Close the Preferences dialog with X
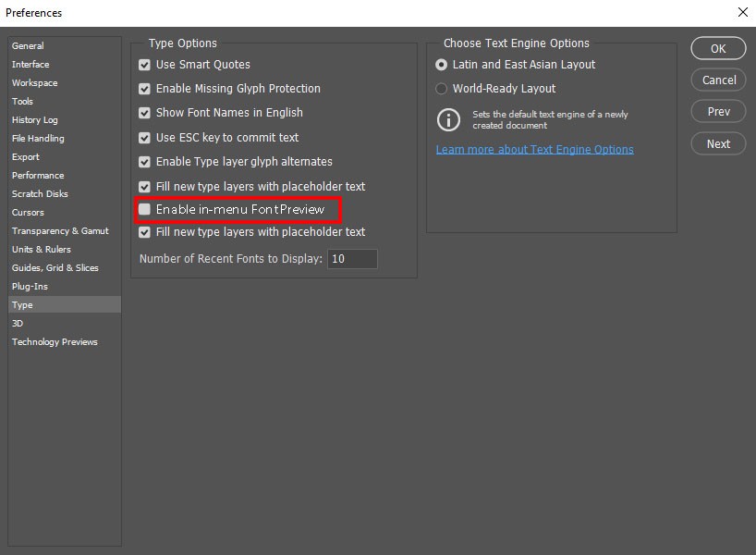 click(x=742, y=12)
